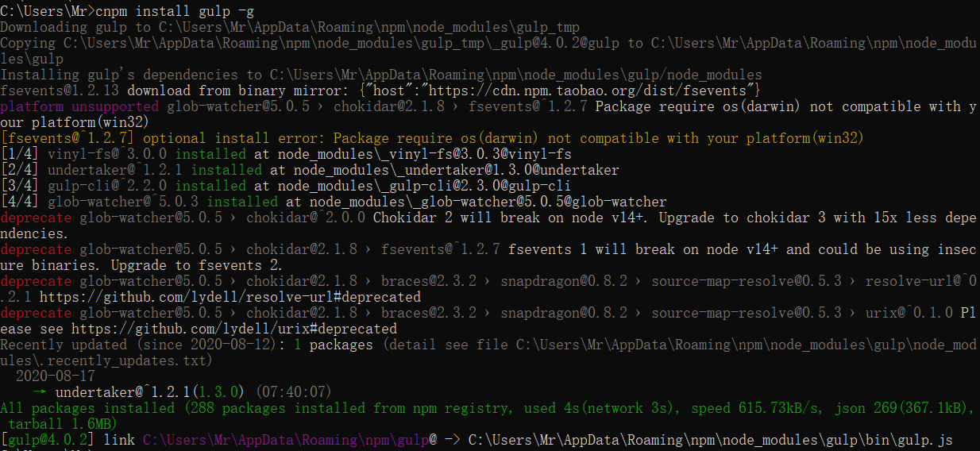Click the 'Recently updated (since 2020-08-12)' line

[488, 345]
